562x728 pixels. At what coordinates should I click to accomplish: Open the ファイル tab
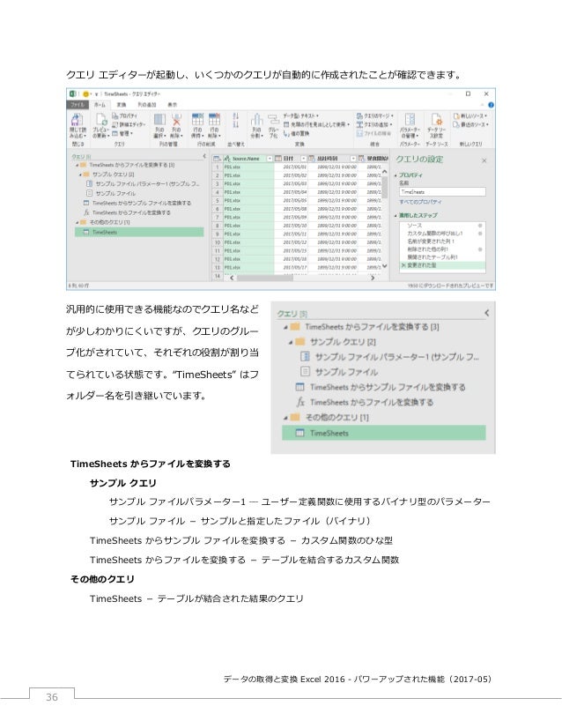77,105
